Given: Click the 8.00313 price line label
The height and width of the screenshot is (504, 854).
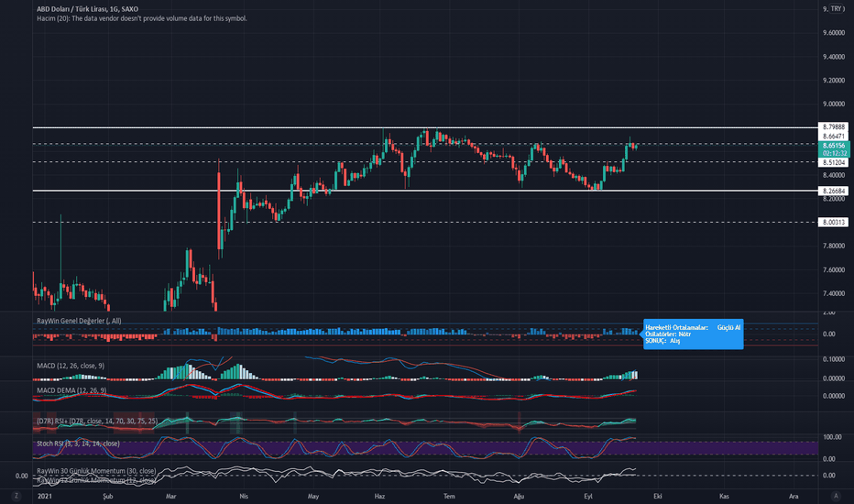Looking at the screenshot, I should [833, 223].
